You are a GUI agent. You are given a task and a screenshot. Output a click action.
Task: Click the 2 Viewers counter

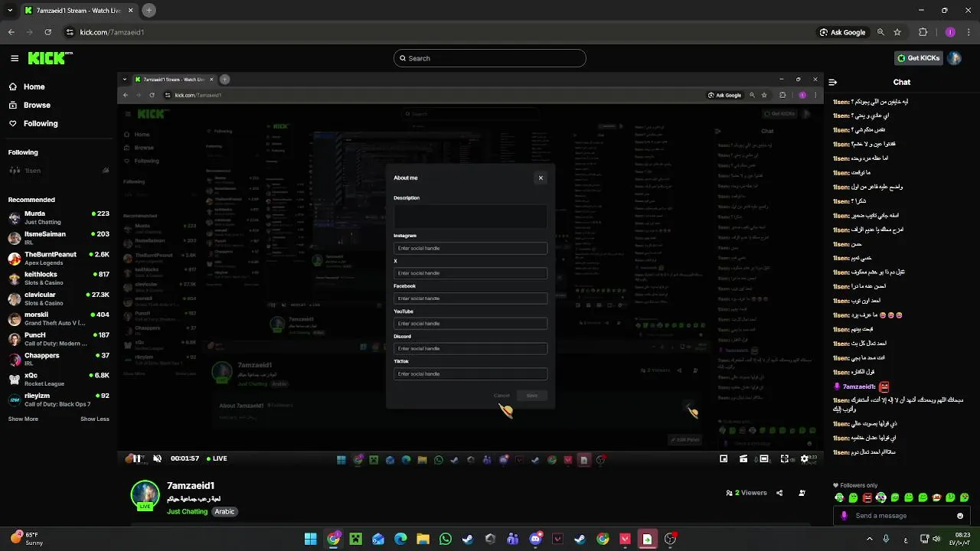(746, 493)
